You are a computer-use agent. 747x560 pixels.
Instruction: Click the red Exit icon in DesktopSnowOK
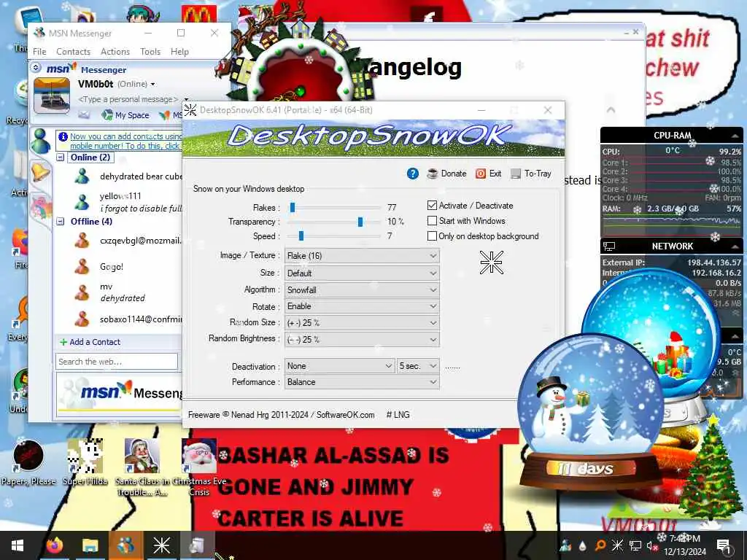pyautogui.click(x=481, y=174)
